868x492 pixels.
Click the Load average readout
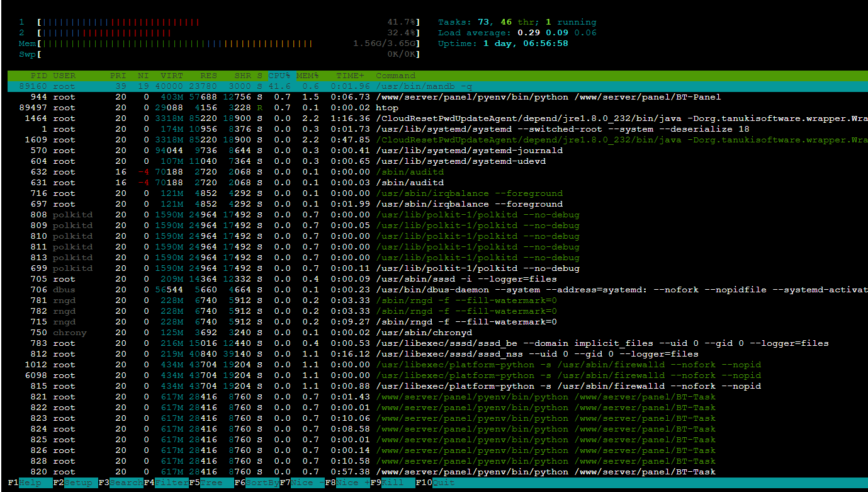pos(517,33)
